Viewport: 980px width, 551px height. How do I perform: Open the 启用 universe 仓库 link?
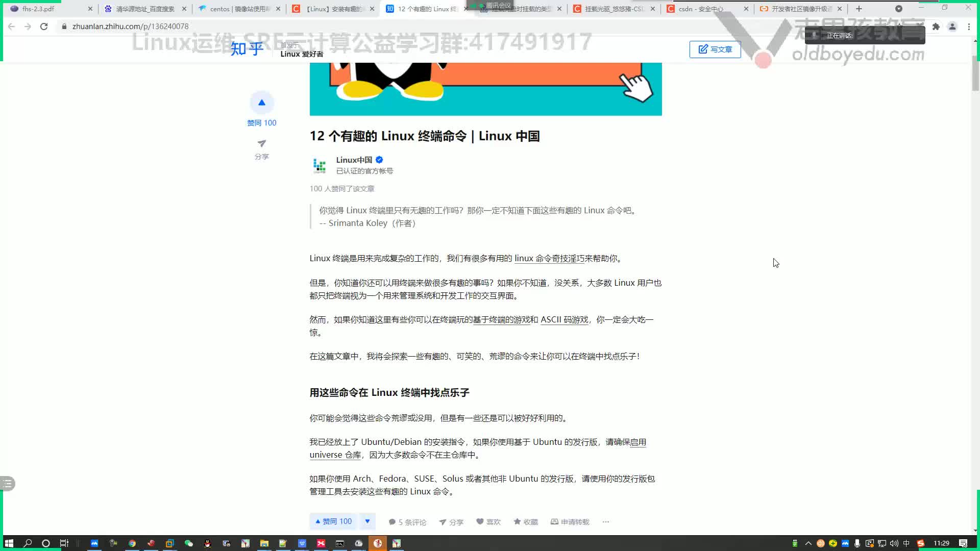[x=335, y=455]
